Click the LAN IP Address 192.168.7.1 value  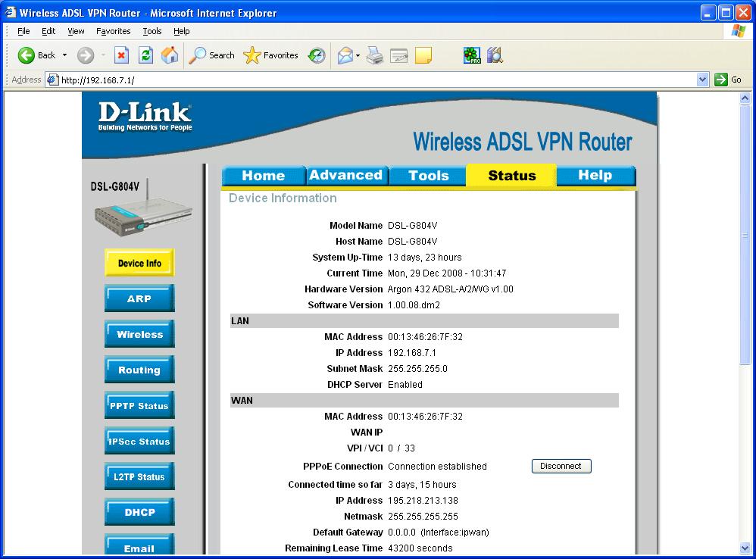(412, 352)
